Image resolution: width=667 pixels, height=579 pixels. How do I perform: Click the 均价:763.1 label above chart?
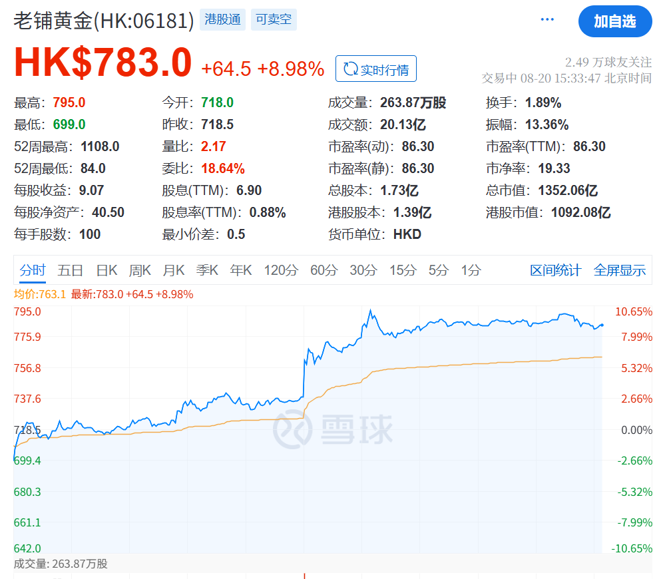coord(40,294)
